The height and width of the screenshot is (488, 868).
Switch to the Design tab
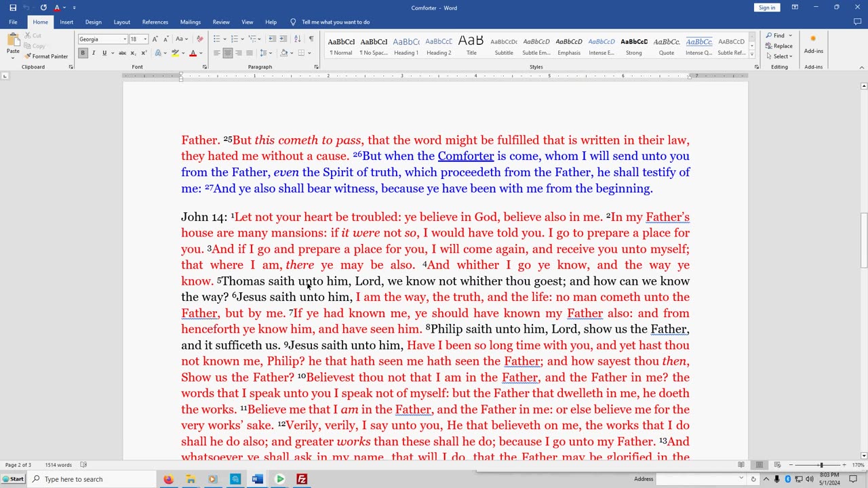[94, 22]
